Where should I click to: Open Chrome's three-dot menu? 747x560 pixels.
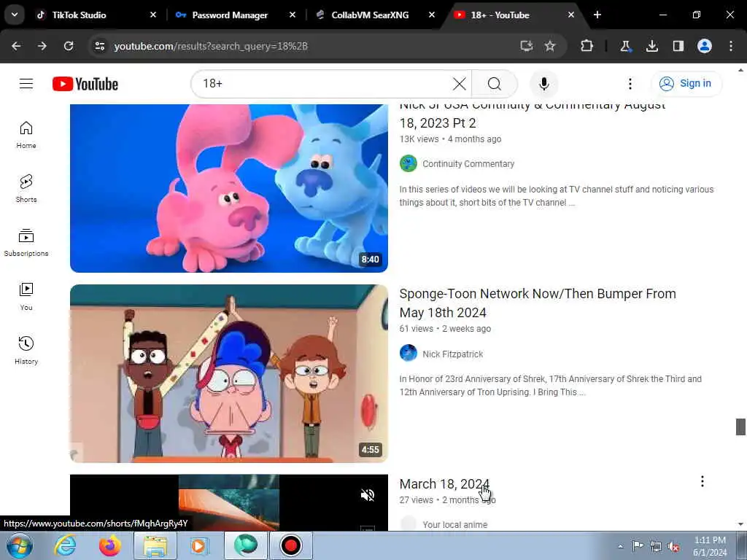tap(731, 46)
